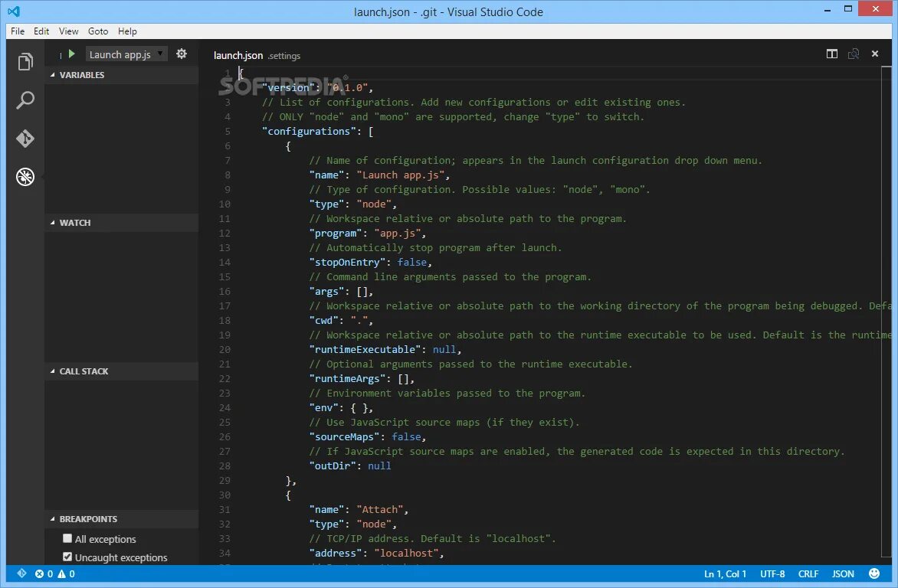Screen dimensions: 898x588
Task: Click the "runtimeArgs" key on line 22
Action: tap(348, 378)
